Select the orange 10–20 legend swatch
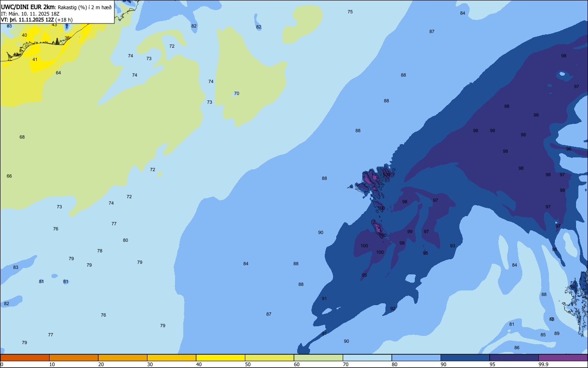The image size is (588, 368). [x=73, y=357]
